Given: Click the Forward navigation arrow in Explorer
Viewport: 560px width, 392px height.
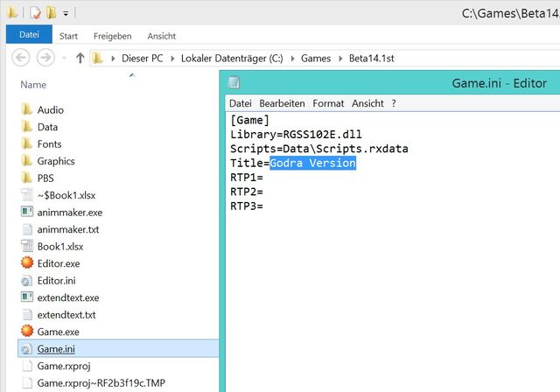Looking at the screenshot, I should tap(45, 58).
